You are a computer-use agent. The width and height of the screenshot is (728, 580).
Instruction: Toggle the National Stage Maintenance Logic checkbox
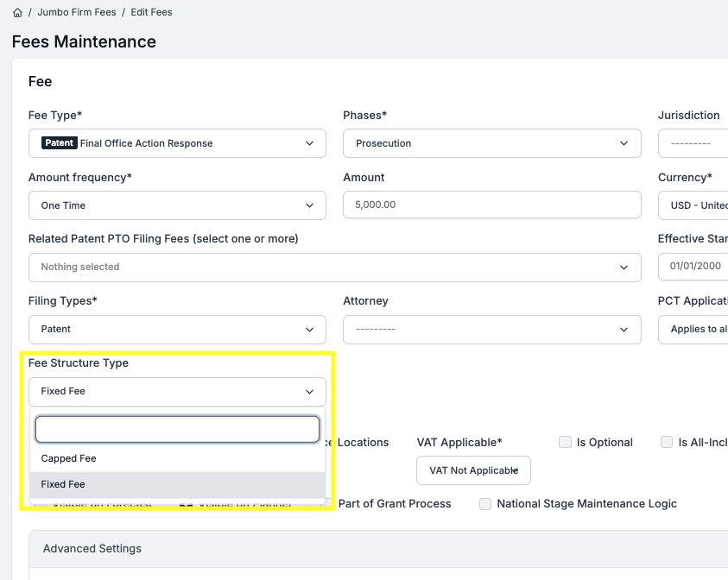pos(485,504)
